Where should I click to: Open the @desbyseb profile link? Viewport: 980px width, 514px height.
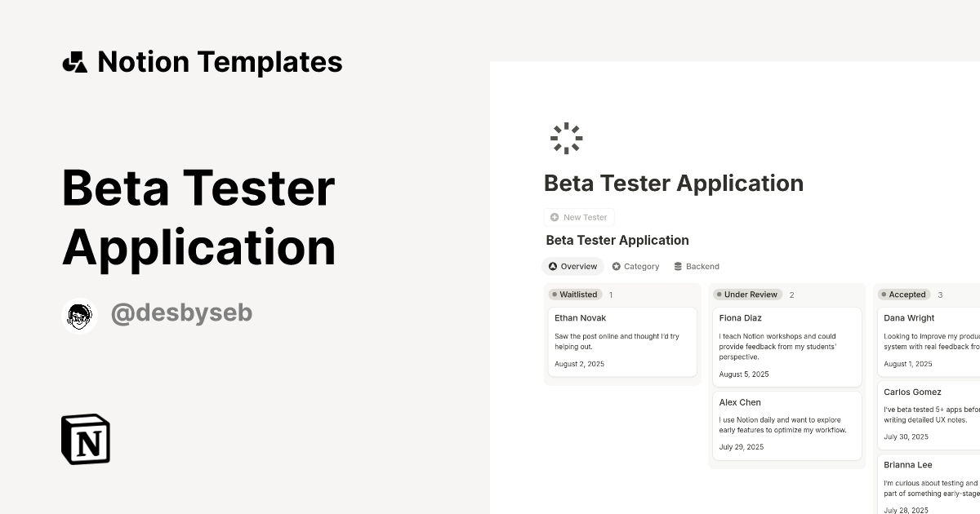point(181,313)
